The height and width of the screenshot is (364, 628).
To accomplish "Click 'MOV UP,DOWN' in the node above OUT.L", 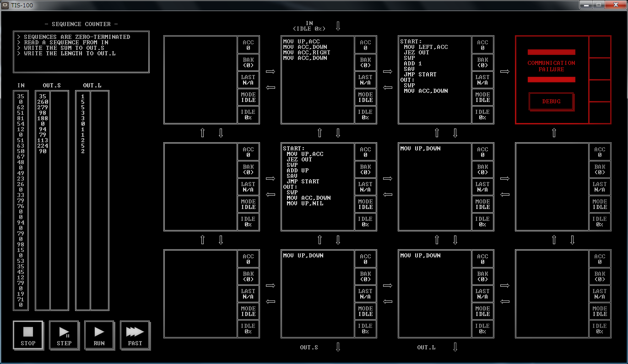I will tap(420, 256).
